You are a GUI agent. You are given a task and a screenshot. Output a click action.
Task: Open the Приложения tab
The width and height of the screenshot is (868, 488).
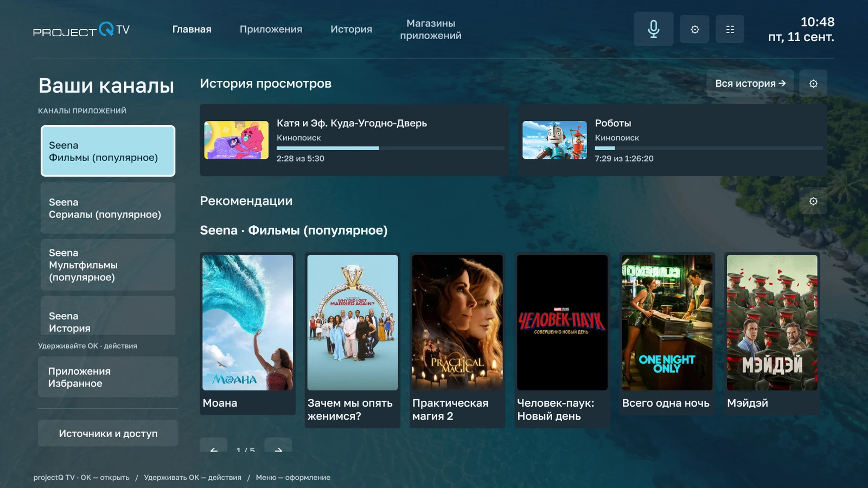(271, 29)
